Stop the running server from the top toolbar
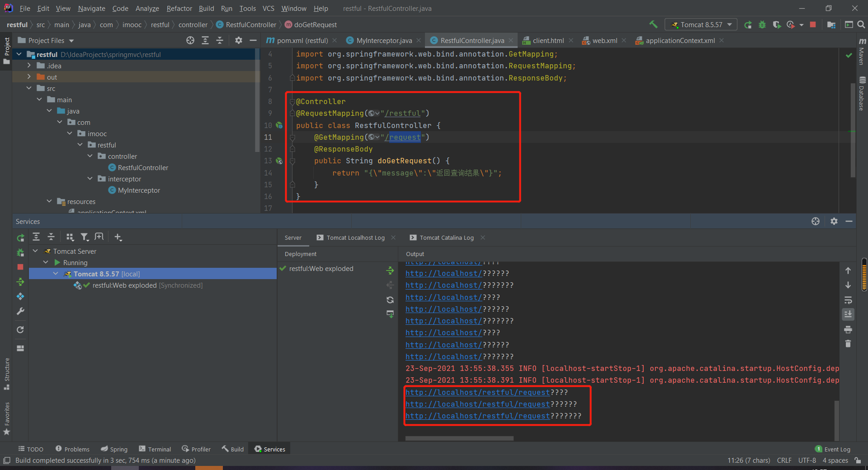 (813, 25)
